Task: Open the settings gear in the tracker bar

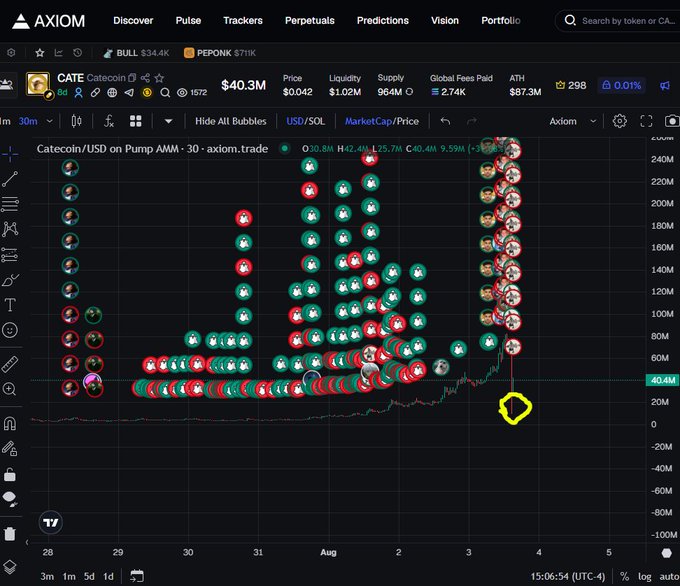Action: [11, 53]
